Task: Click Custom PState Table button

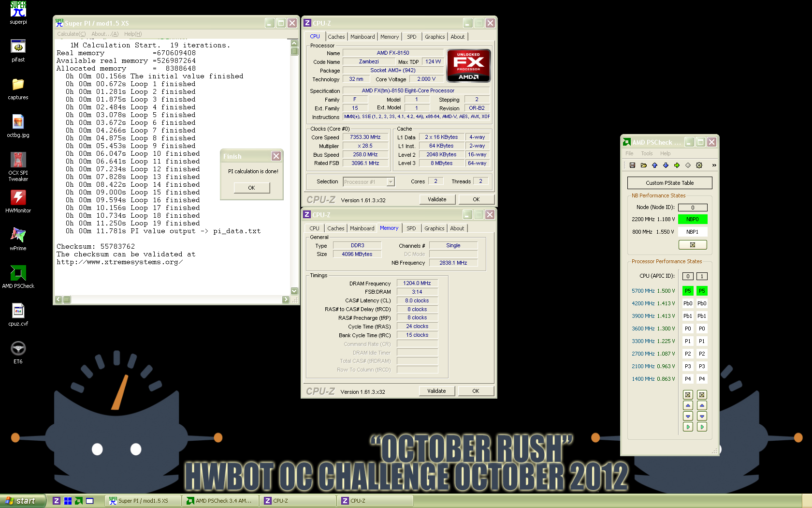Action: coord(669,183)
